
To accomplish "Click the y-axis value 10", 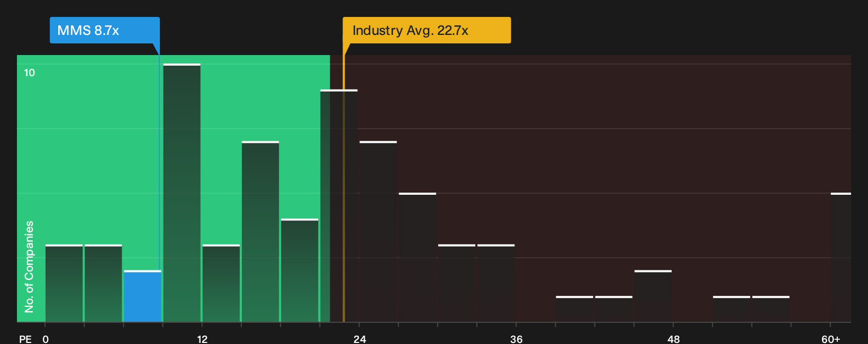I will (x=30, y=73).
